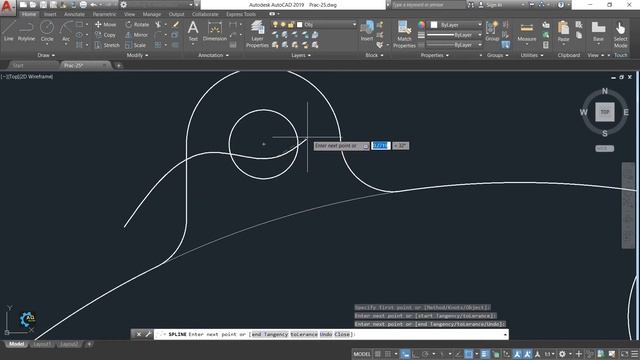The width and height of the screenshot is (640, 360).
Task: Click MODEL space button in status bar
Action: pyautogui.click(x=362, y=354)
